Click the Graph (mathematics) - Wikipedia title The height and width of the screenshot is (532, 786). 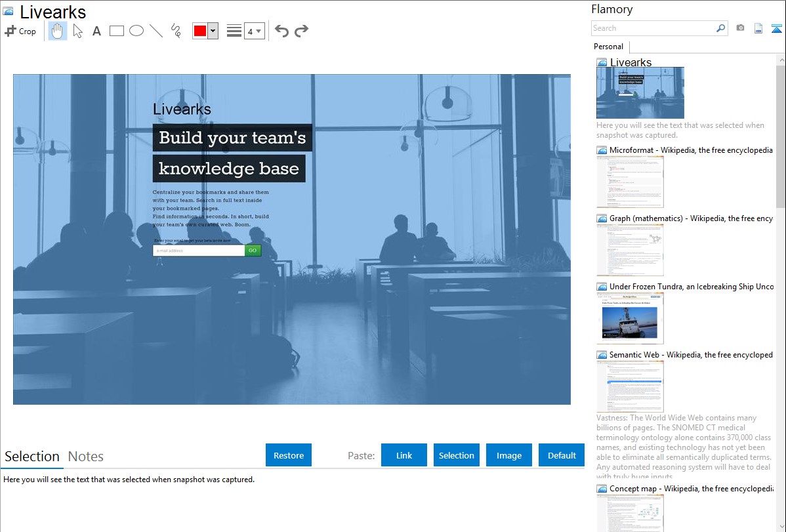pyautogui.click(x=691, y=218)
